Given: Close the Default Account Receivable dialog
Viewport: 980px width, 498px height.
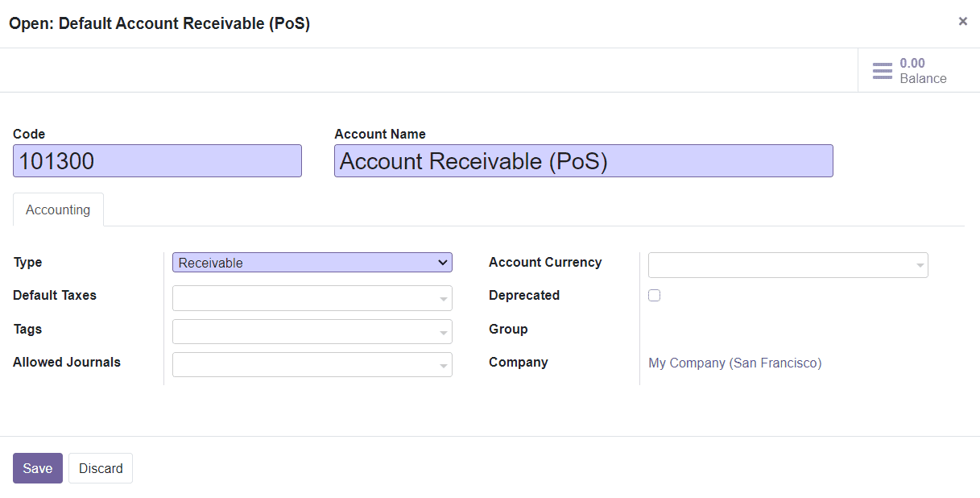Looking at the screenshot, I should point(962,21).
